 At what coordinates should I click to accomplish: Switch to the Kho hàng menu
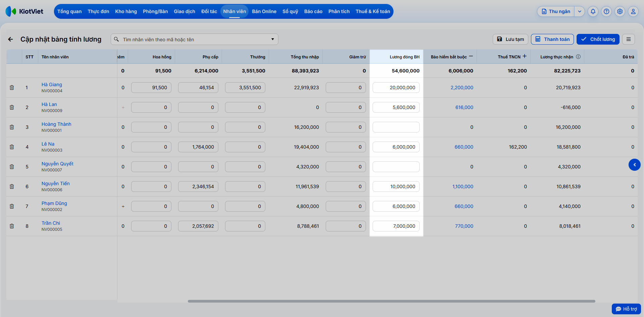[126, 11]
